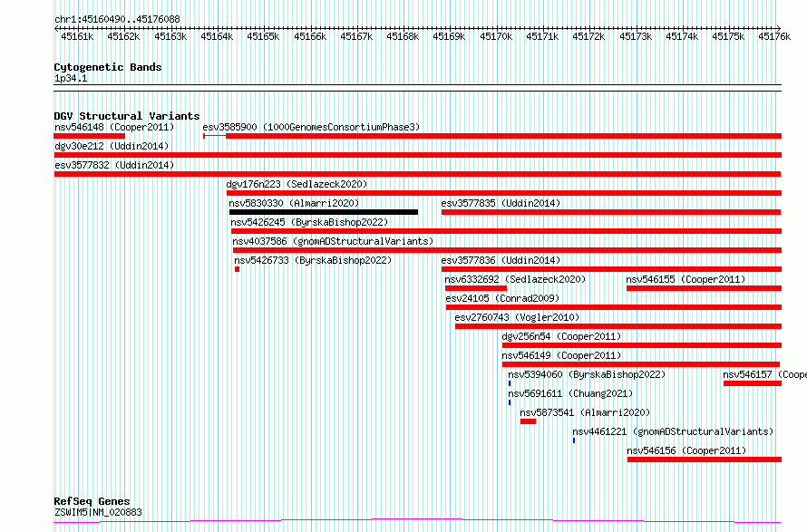Select the red bar beneath nsv5426245
Screen dimensions: 807x532
click(506, 231)
